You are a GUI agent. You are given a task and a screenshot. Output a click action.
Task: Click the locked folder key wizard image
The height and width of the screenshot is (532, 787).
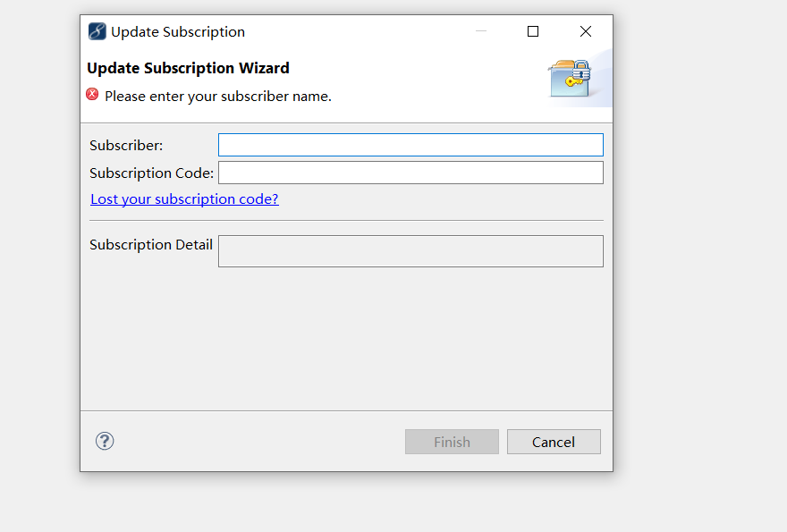570,79
